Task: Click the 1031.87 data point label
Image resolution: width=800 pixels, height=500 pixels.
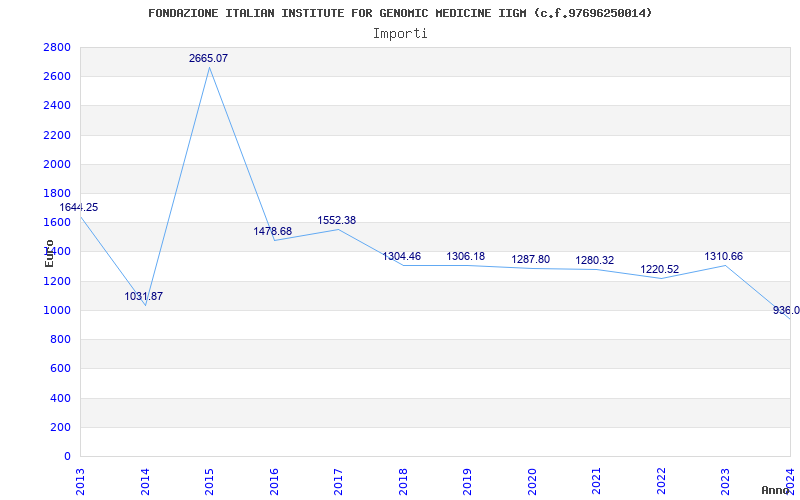Action: point(144,296)
